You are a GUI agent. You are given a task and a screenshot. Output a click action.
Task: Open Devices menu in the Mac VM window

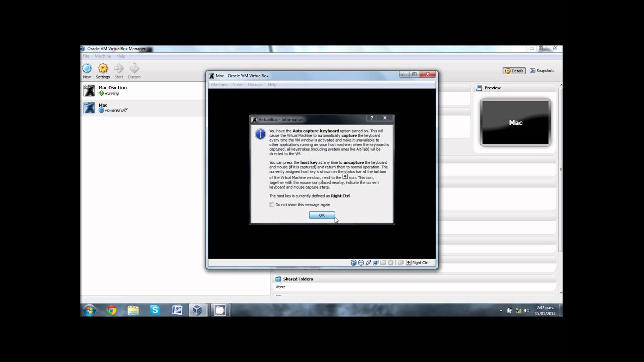pos(255,85)
